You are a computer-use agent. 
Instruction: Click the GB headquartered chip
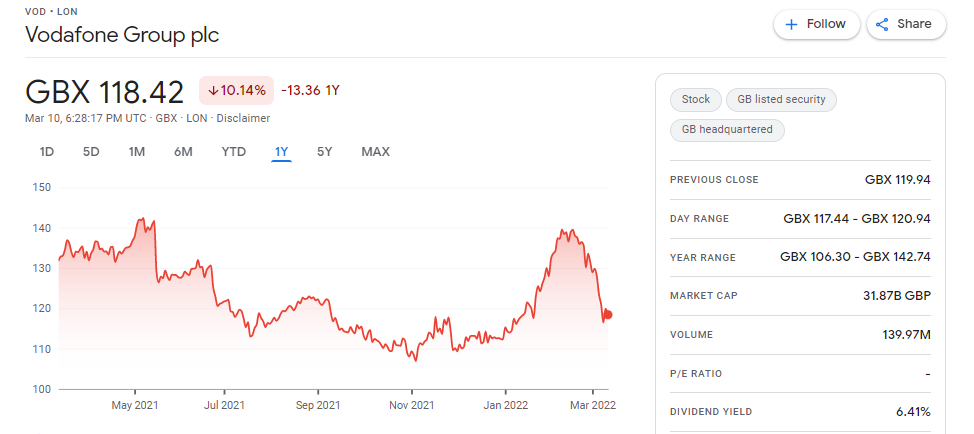[x=727, y=130]
